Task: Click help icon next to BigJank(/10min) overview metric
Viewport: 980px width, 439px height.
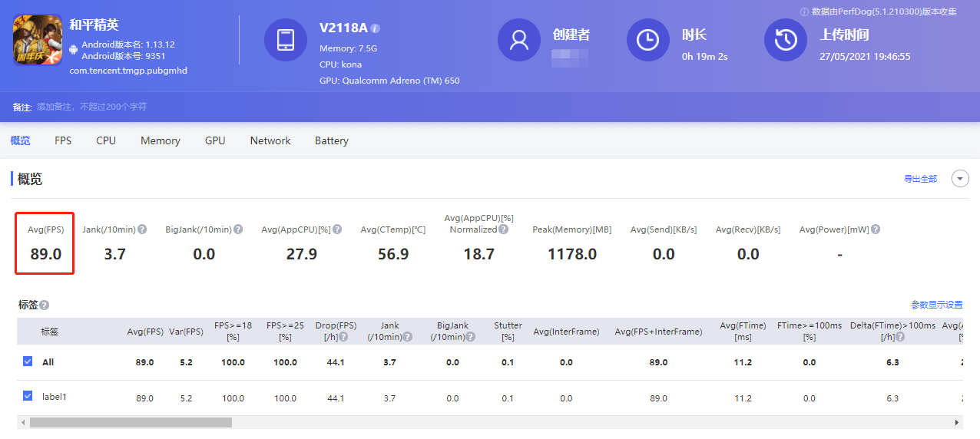Action: tap(238, 229)
